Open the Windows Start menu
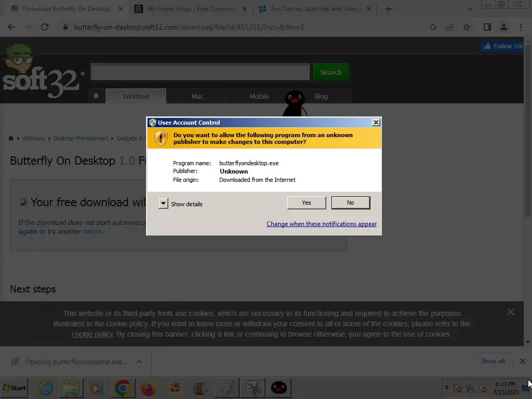Image resolution: width=532 pixels, height=399 pixels. 15,388
